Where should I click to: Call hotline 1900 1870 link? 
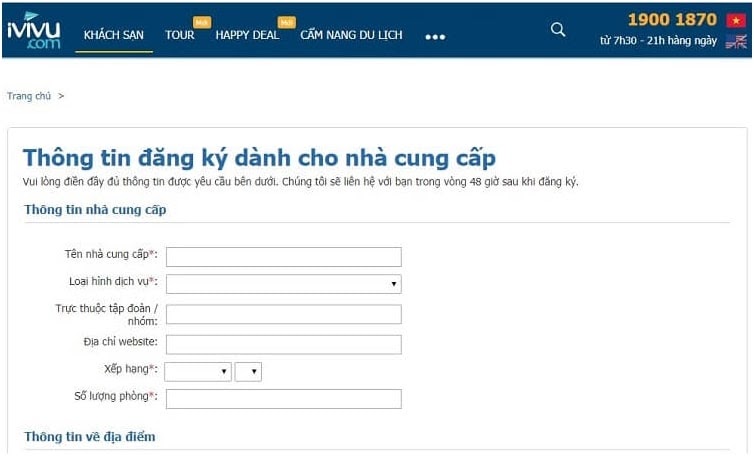tap(672, 20)
